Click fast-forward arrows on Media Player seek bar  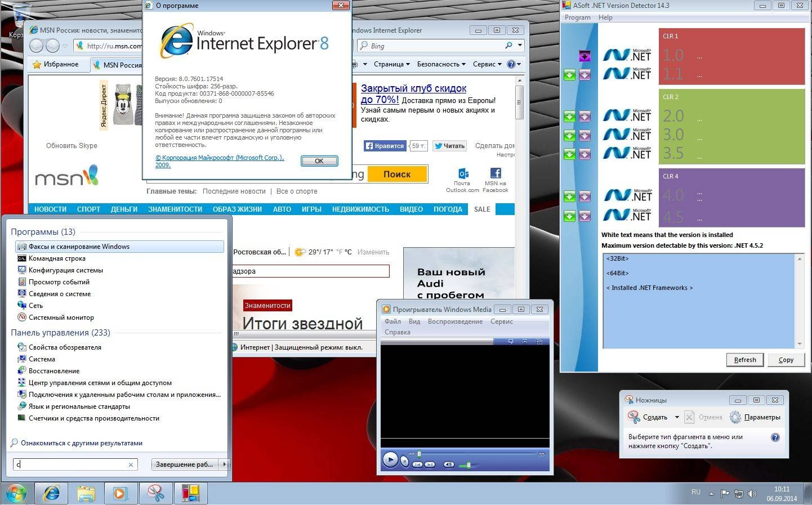click(542, 454)
